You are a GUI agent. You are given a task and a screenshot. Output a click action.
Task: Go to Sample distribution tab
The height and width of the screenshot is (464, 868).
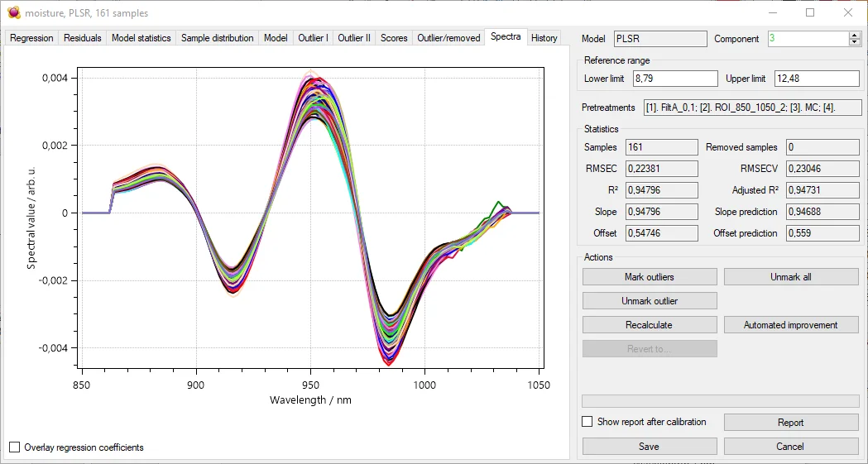click(217, 38)
